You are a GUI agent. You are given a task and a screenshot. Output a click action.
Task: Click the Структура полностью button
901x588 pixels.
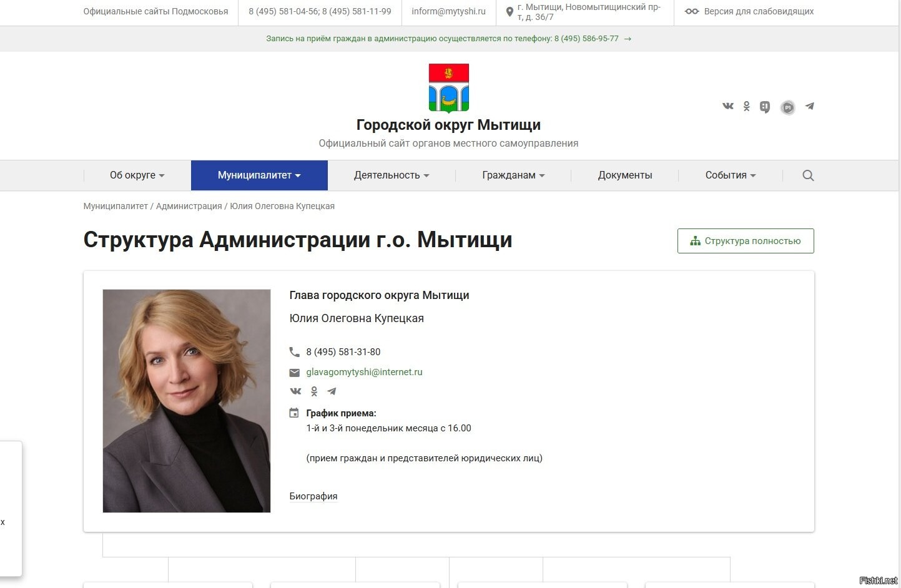pos(746,241)
